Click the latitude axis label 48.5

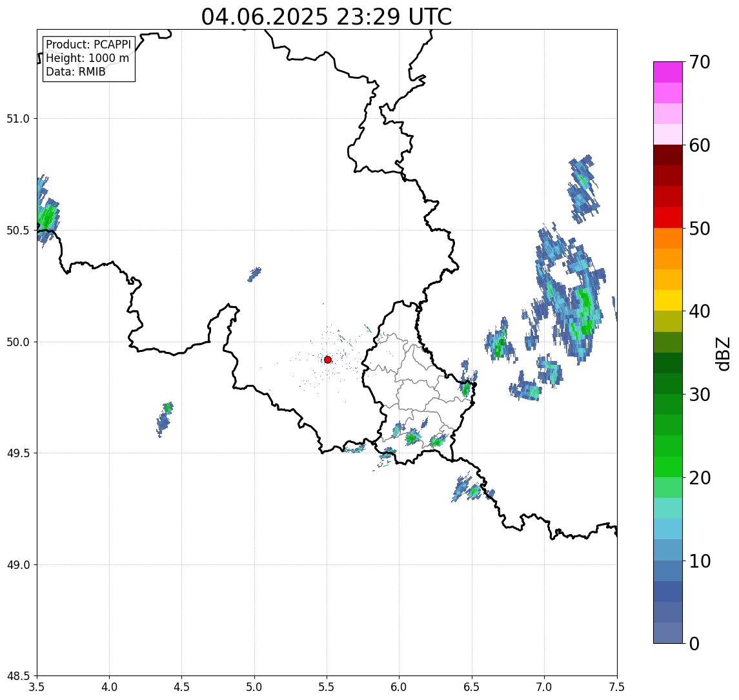pyautogui.click(x=18, y=676)
